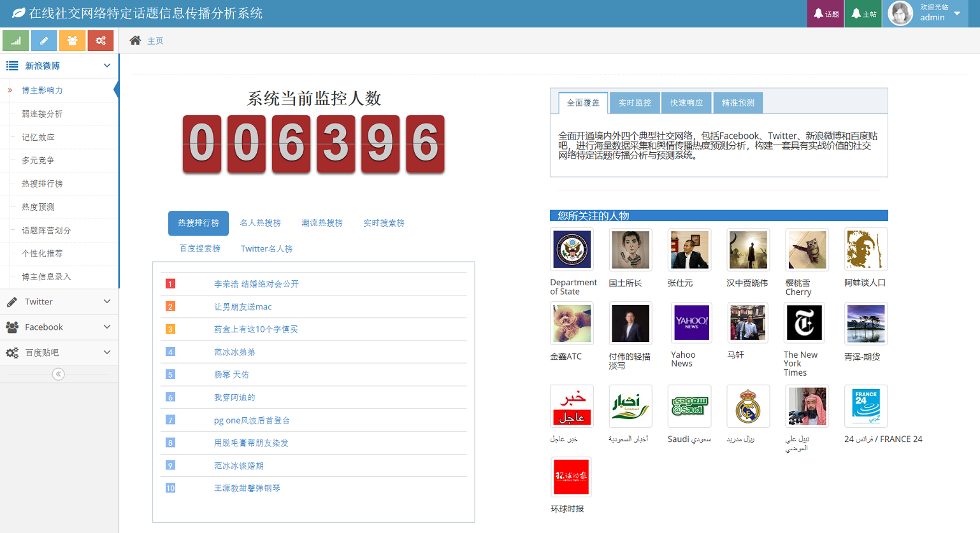Click the home icon in breadcrumb
This screenshot has height=533, width=980.
click(135, 41)
